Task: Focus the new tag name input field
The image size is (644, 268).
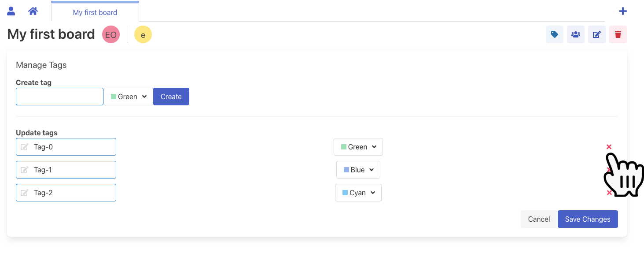Action: (59, 97)
